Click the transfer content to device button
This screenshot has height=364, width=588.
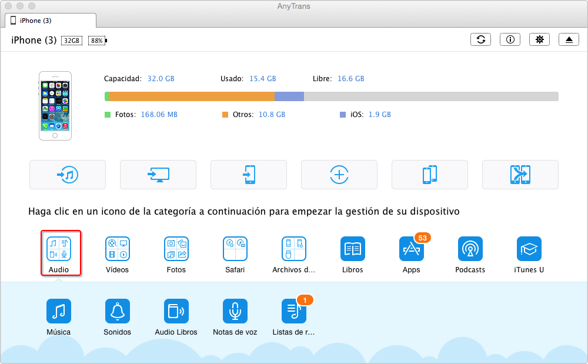249,175
